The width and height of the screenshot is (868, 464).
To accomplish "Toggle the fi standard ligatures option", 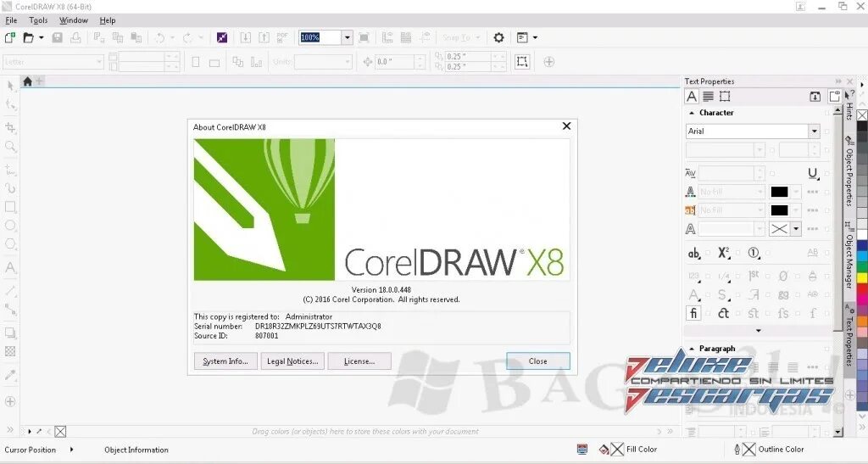I will coord(693,313).
